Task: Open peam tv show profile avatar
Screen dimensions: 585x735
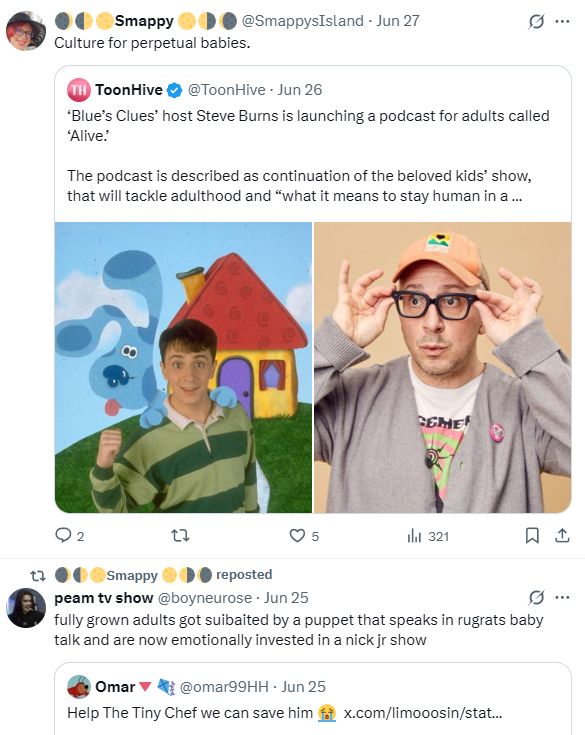Action: [x=26, y=608]
